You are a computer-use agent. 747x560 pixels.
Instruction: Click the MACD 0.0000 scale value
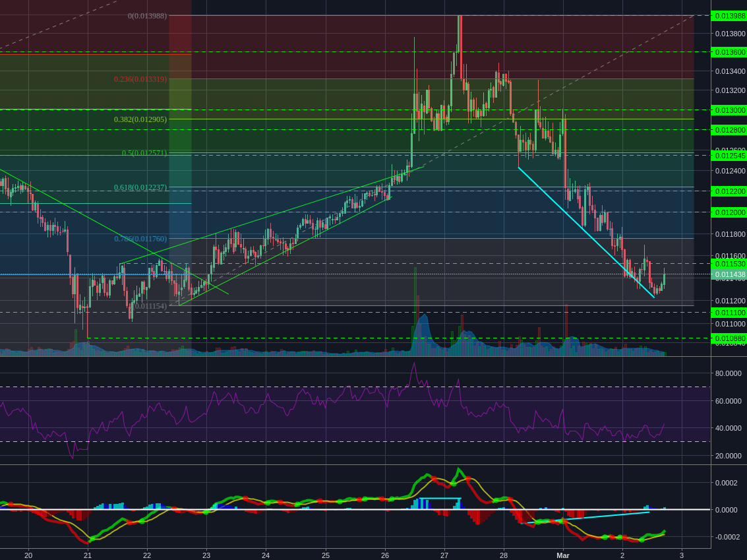(727, 510)
